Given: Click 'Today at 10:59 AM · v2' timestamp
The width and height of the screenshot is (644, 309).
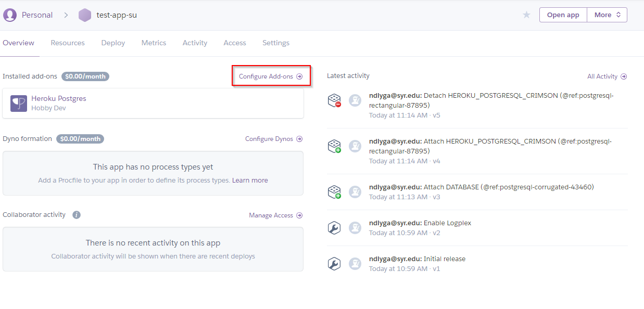Looking at the screenshot, I should [405, 233].
